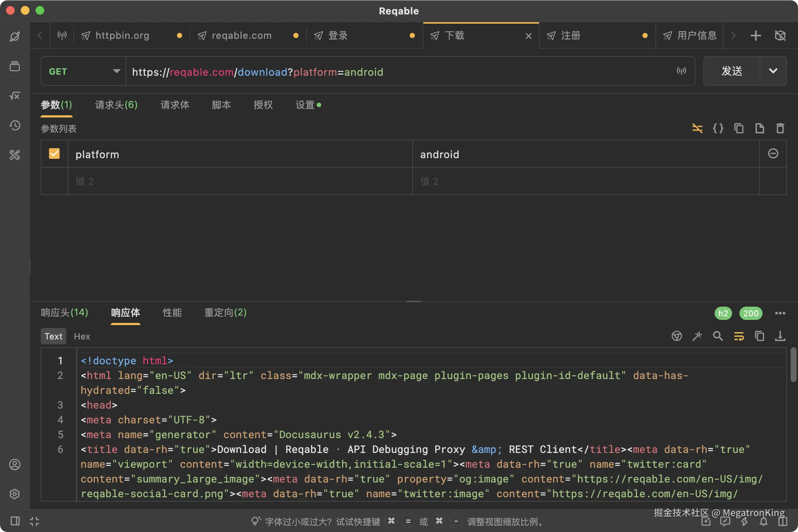This screenshot has width=798, height=532.
Task: Click the 发送 send button
Action: tap(732, 71)
